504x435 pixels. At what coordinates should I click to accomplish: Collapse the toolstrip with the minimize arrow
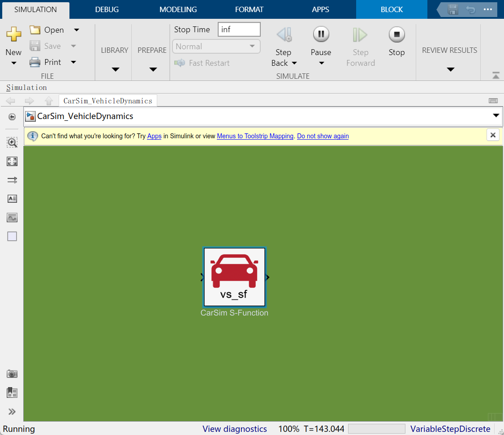[495, 76]
